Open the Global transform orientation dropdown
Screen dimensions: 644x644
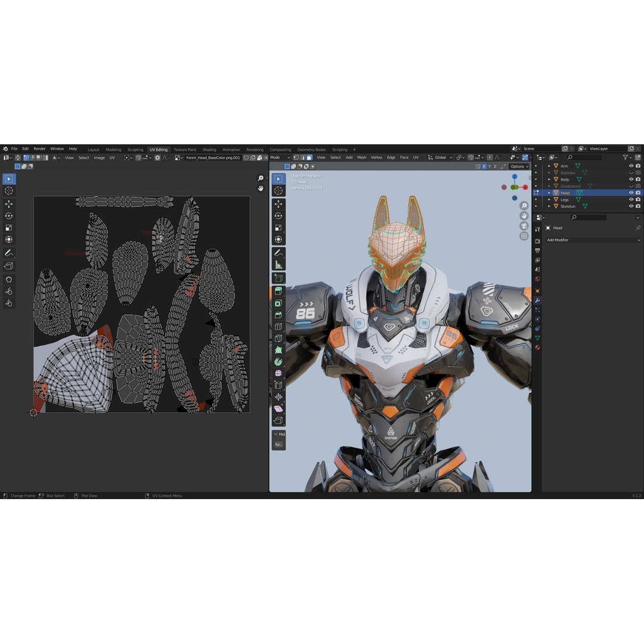pyautogui.click(x=440, y=157)
